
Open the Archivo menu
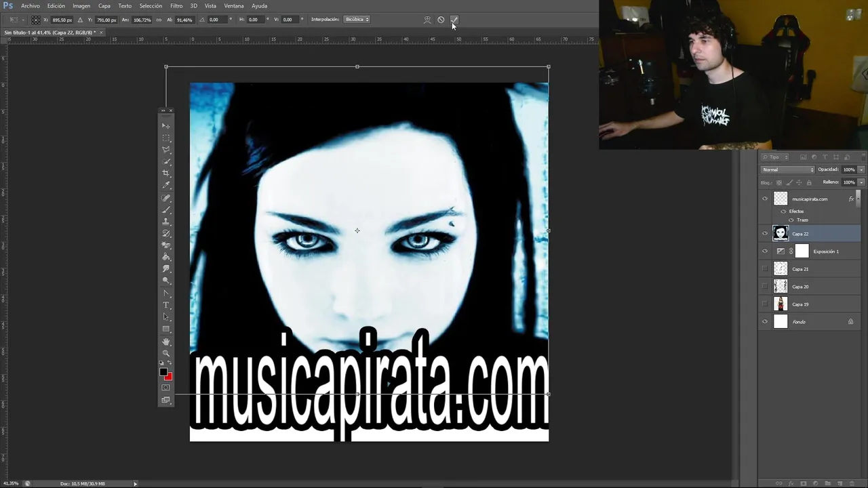[31, 5]
